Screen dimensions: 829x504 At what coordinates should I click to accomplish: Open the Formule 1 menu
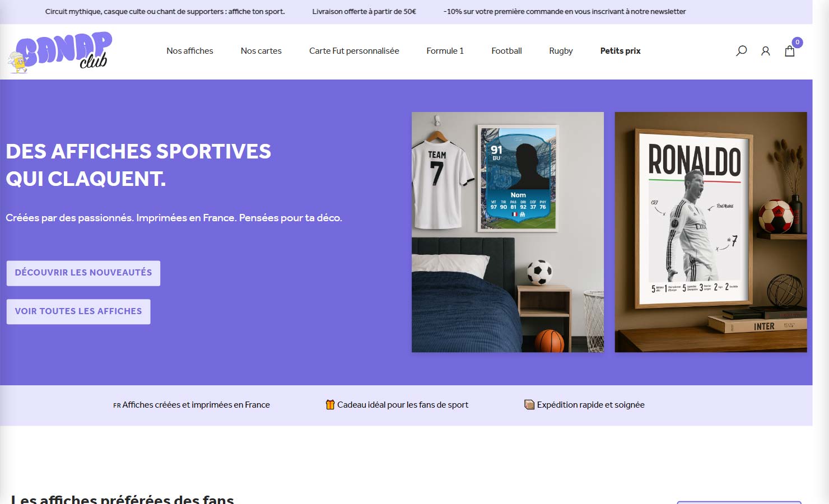(445, 51)
